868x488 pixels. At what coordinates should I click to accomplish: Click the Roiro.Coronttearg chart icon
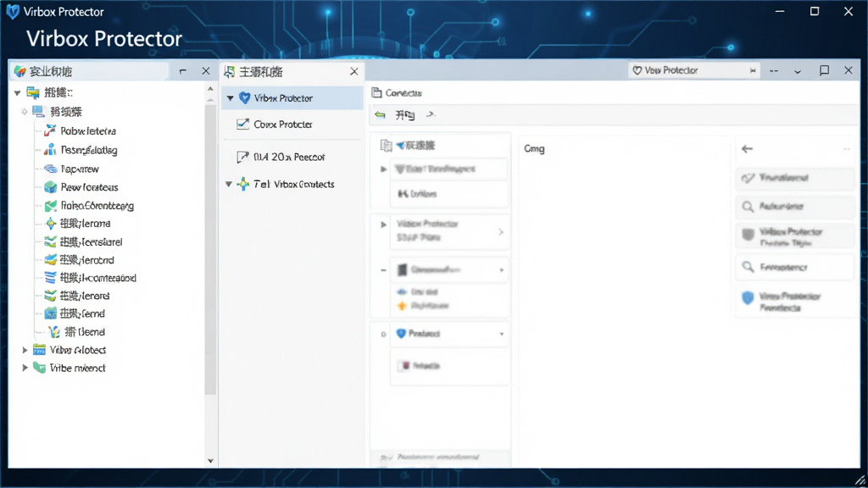click(50, 205)
